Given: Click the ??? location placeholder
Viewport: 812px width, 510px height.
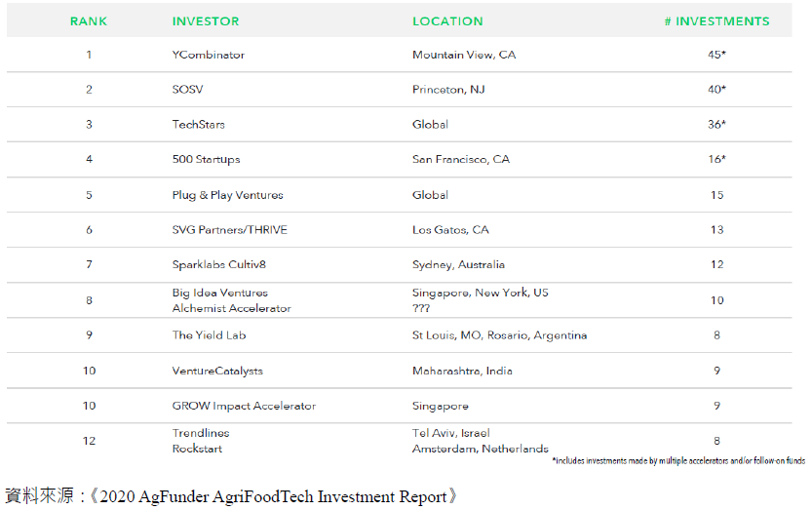Looking at the screenshot, I should 421,308.
